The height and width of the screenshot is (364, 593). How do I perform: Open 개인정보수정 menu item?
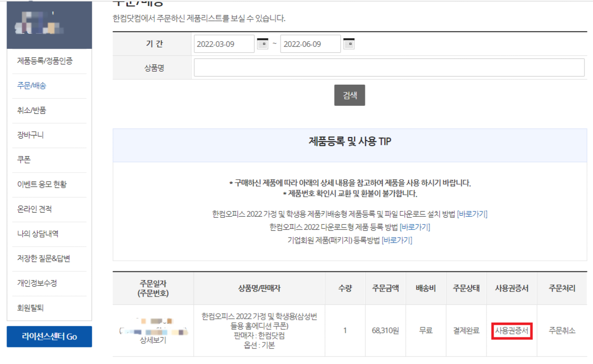point(37,283)
